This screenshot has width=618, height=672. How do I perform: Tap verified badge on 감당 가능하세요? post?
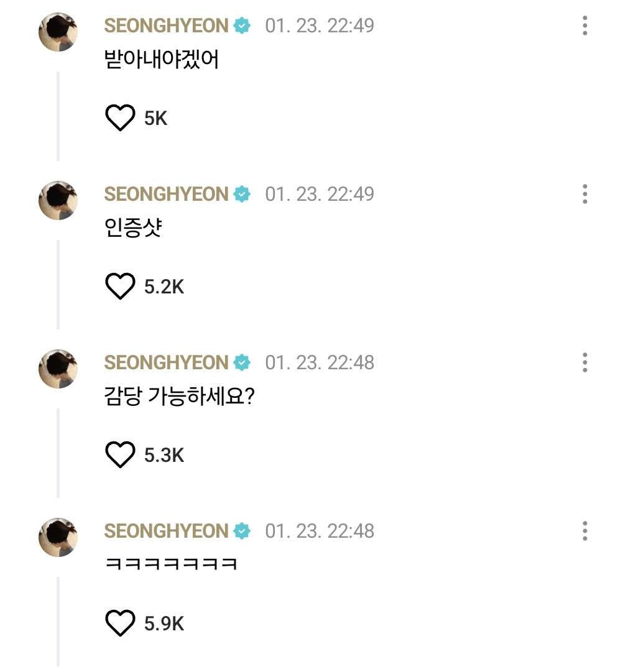pos(242,362)
